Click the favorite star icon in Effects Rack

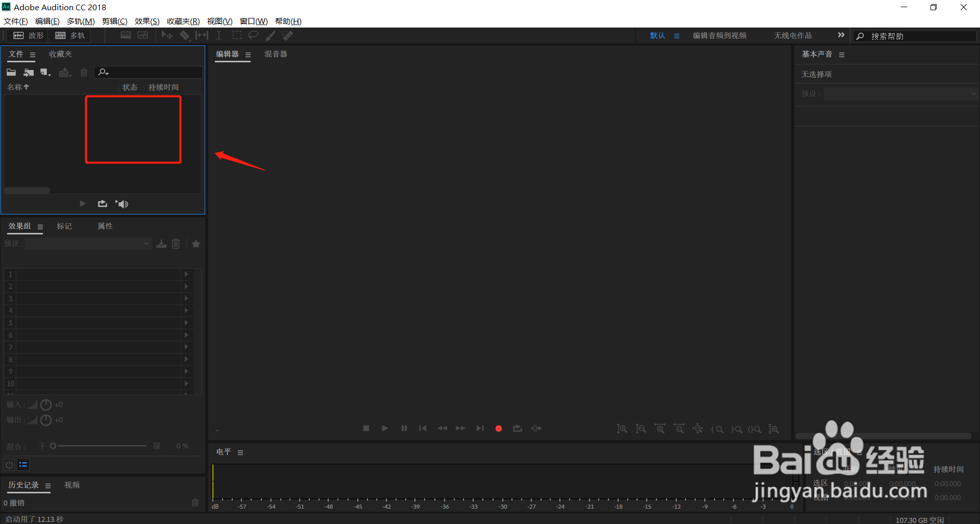tap(196, 244)
